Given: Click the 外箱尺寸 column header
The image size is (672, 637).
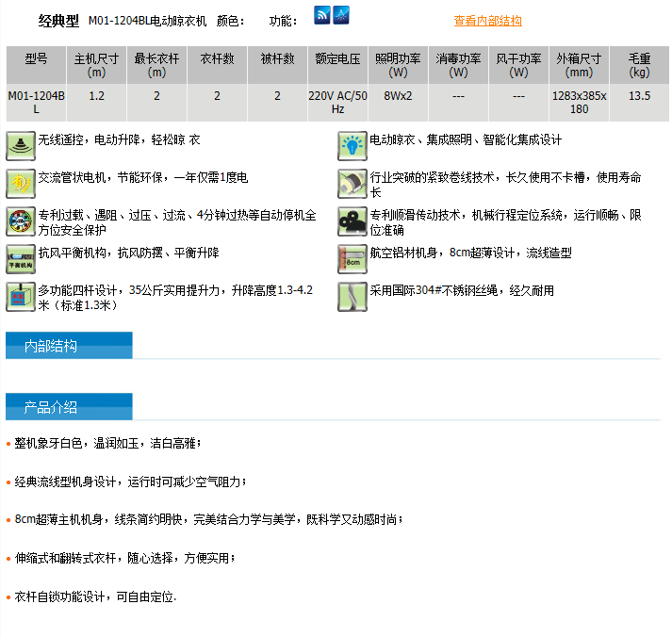Looking at the screenshot, I should tap(579, 65).
